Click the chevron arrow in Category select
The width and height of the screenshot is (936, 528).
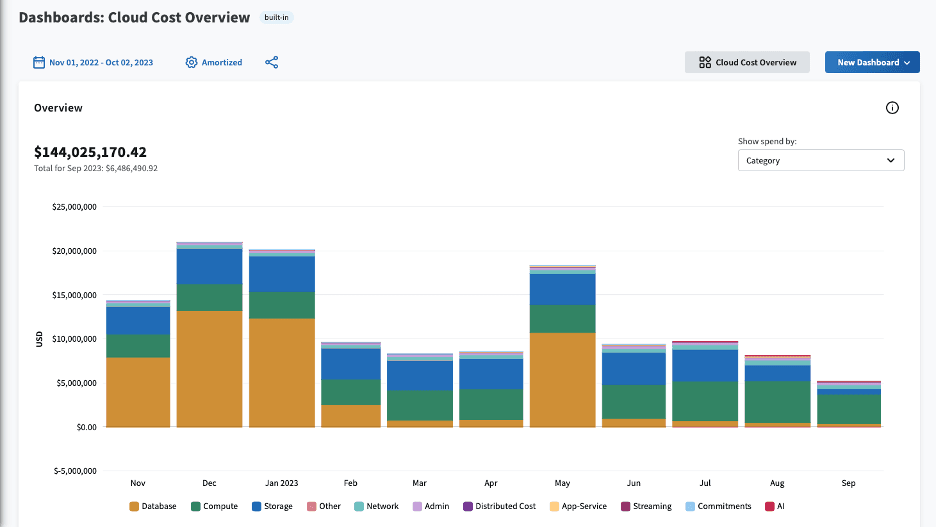click(890, 160)
